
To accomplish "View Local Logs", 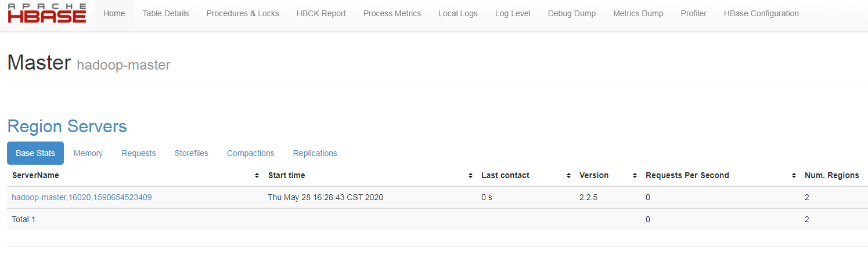I will [x=458, y=13].
